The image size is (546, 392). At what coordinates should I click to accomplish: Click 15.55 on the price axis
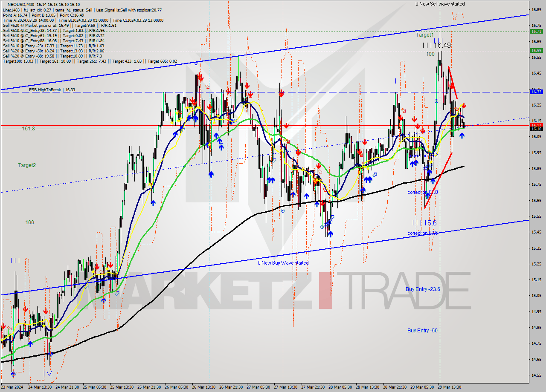(536, 216)
